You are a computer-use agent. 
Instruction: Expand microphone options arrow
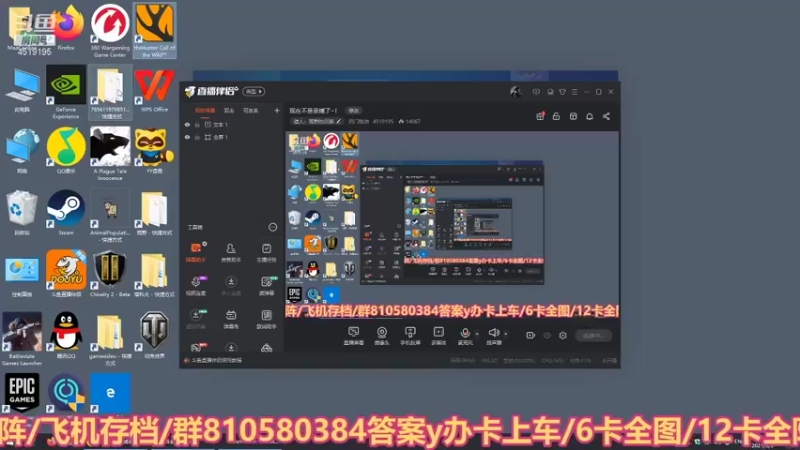(477, 334)
